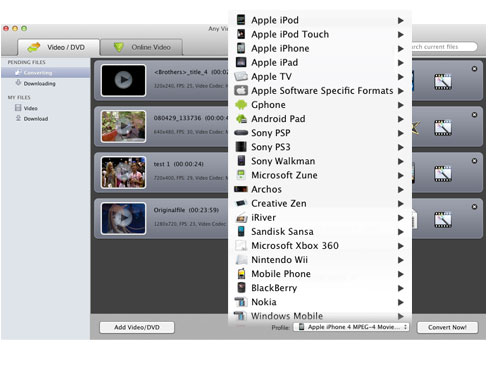
Task: Click the Creative Zen icon
Action: [241, 203]
